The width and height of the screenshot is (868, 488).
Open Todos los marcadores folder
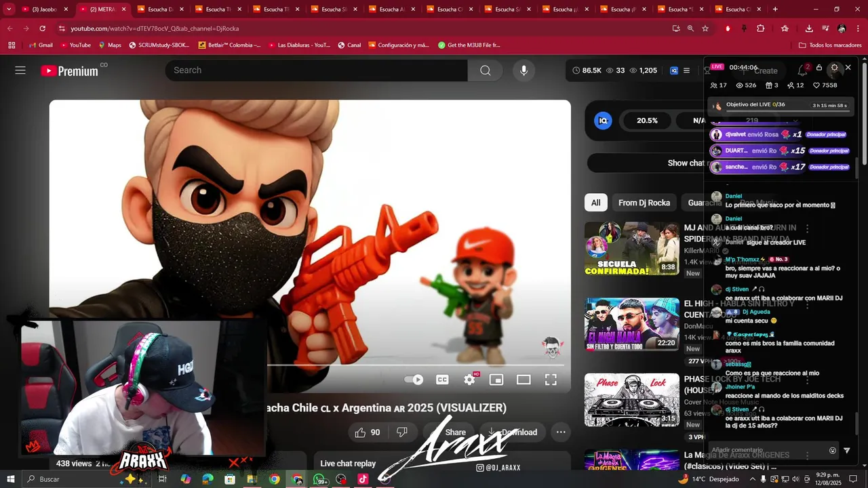tap(830, 45)
